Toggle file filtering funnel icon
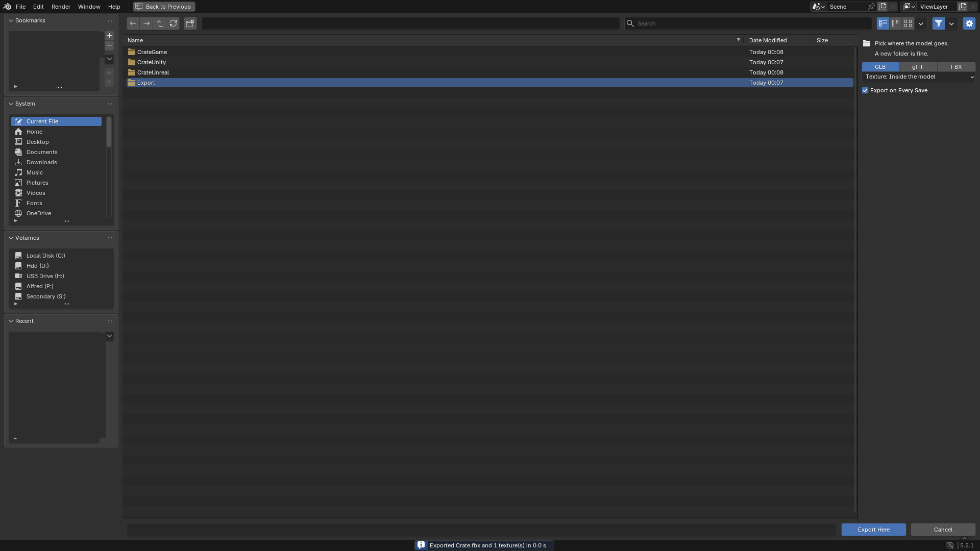Image resolution: width=980 pixels, height=551 pixels. (939, 23)
